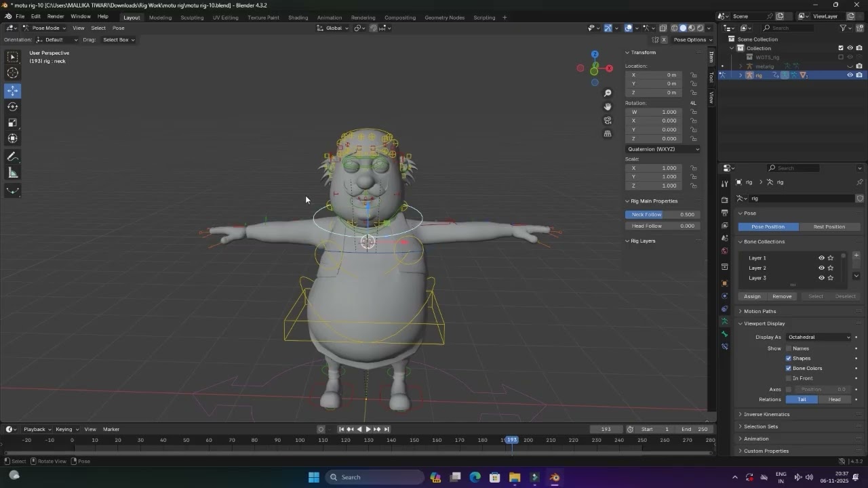Expand the Motion Paths panel

[x=759, y=311]
